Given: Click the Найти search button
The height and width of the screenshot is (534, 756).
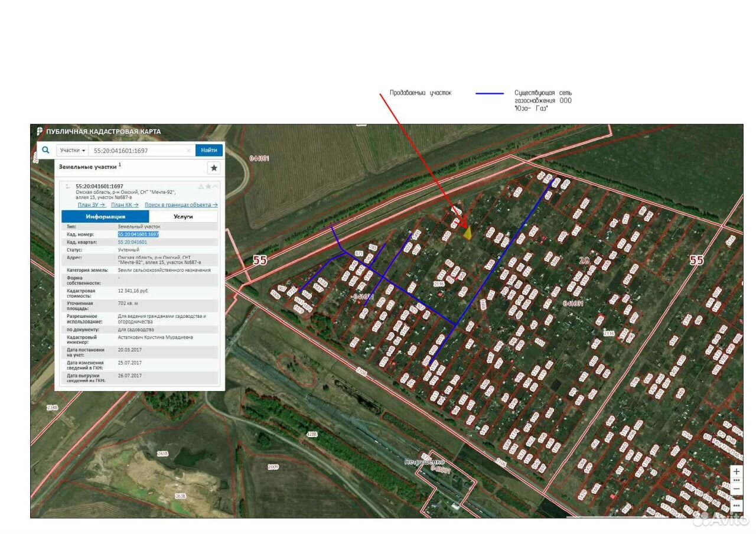Looking at the screenshot, I should pos(209,151).
